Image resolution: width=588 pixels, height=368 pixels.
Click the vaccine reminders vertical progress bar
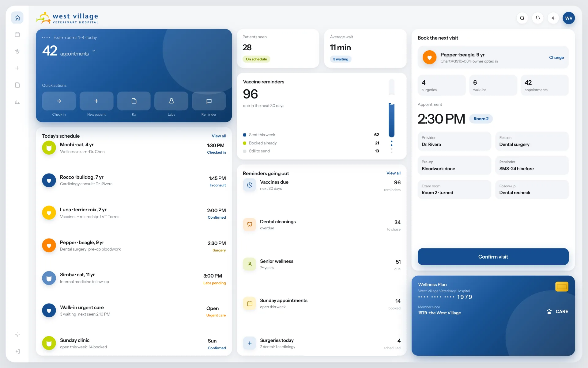pyautogui.click(x=391, y=108)
